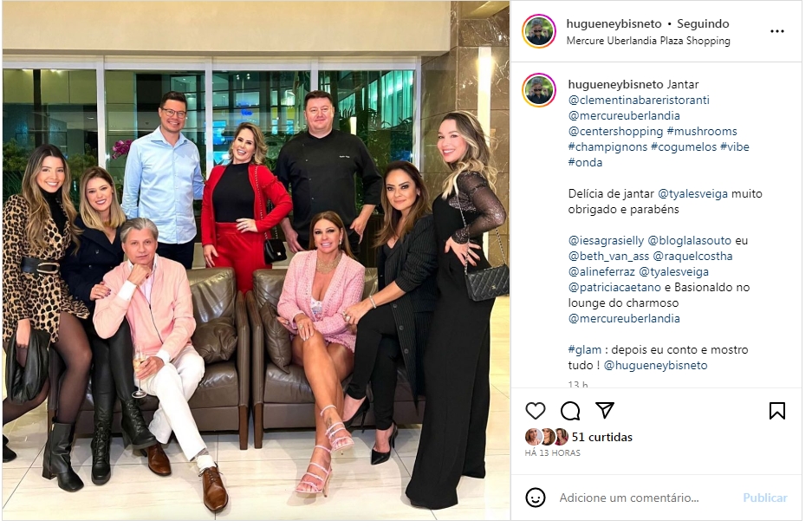Like the post with the heart icon
This screenshot has height=527, width=812.
535,411
